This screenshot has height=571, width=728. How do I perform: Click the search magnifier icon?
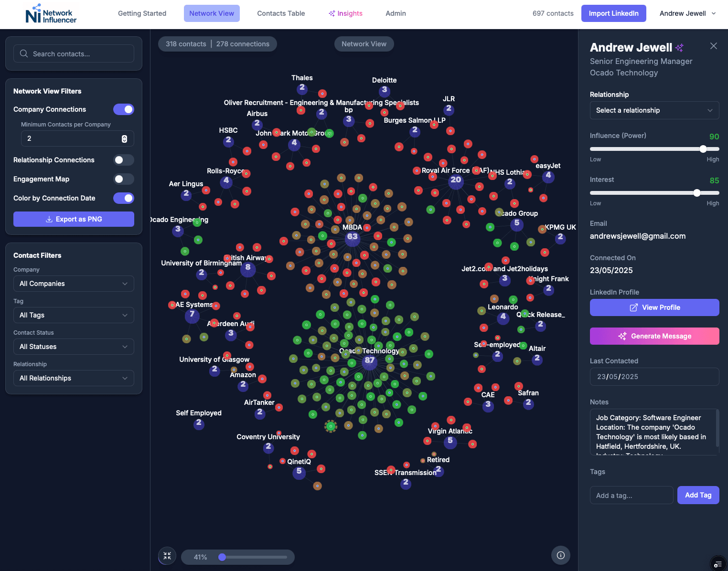(x=24, y=54)
